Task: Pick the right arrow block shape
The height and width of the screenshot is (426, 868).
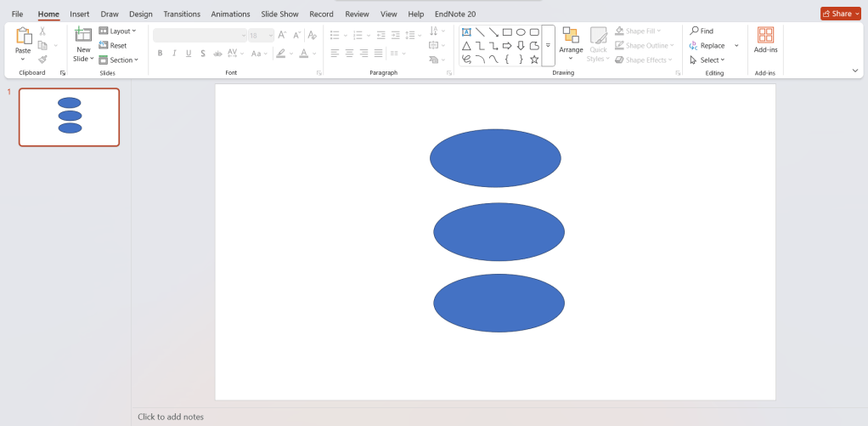Action: point(507,46)
